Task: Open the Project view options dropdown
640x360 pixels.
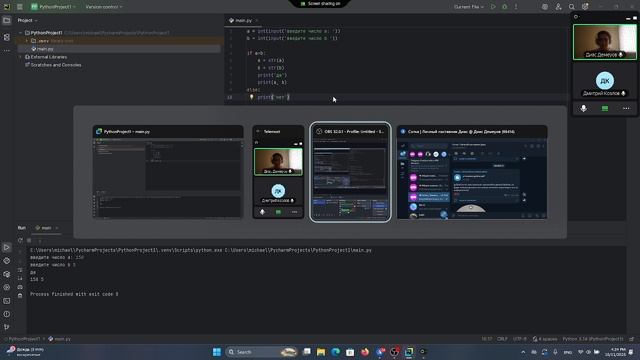Action: point(27,20)
